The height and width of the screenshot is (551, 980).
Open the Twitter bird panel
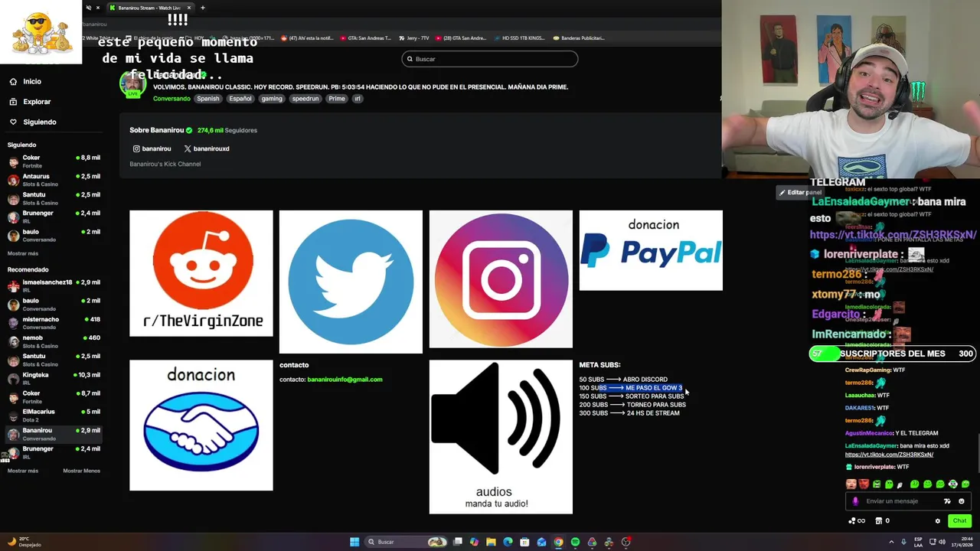click(351, 282)
